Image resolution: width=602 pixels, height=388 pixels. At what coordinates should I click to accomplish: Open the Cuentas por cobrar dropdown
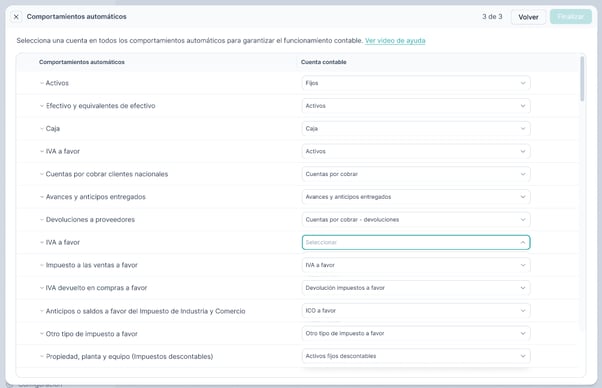click(416, 174)
